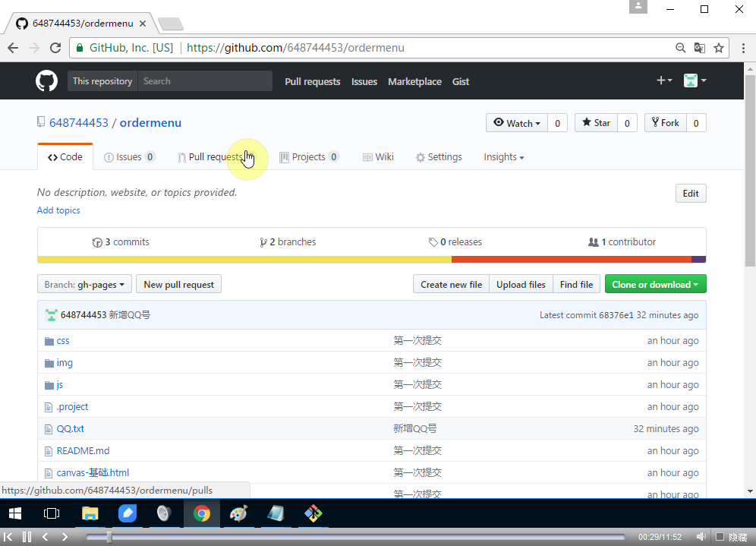Switch to the Issues tab
The width and height of the screenshot is (756, 546).
(129, 157)
